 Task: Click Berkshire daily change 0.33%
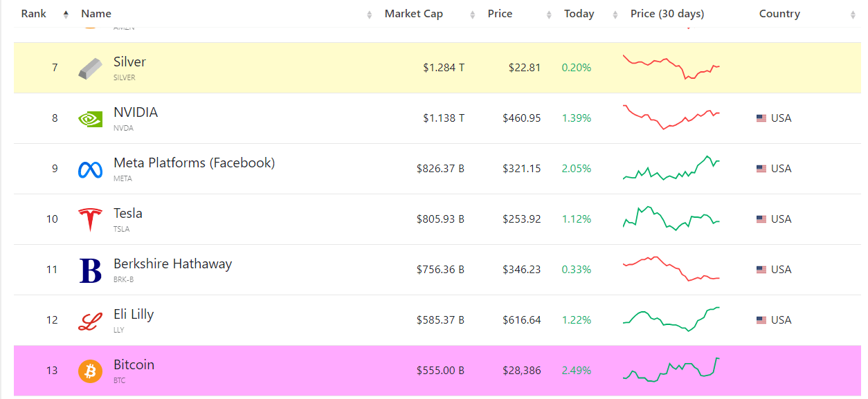point(577,270)
